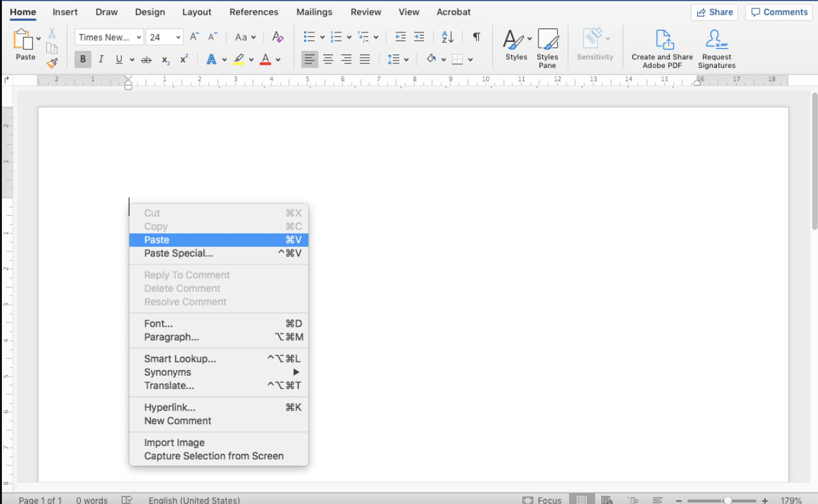Toggle paragraph mark visibility
Screen dimensions: 818x504
[476, 37]
